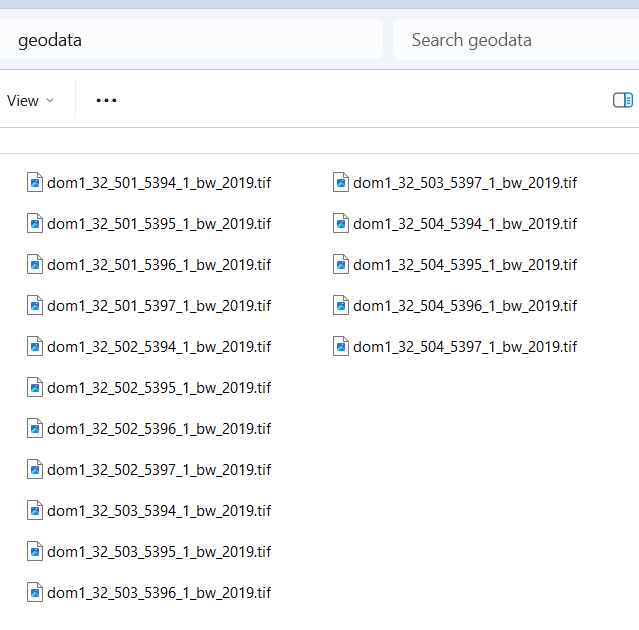Select file dom1_32_501_5396_1_bw_2019.tif
The image size is (639, 630).
coord(158,264)
